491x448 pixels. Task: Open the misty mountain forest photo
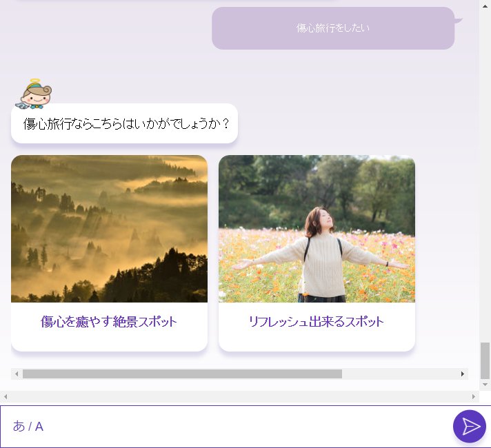point(109,229)
